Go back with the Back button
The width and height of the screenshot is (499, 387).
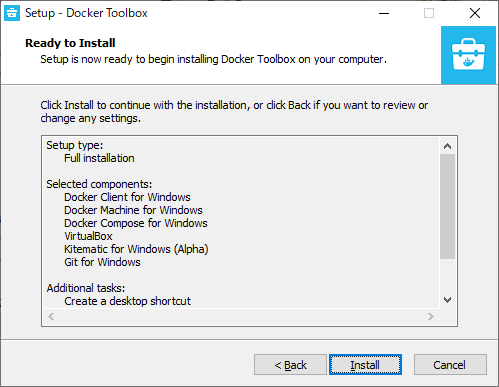pos(290,365)
